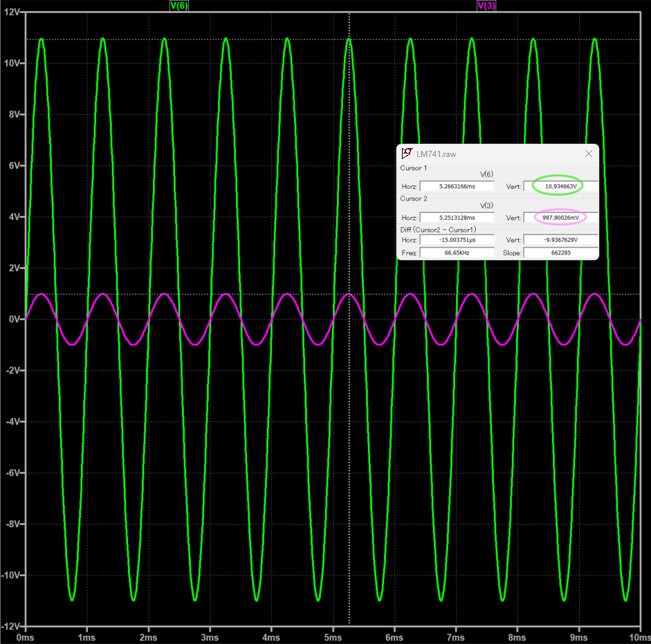
Task: Click the LM741.raw dialog title
Action: click(436, 154)
